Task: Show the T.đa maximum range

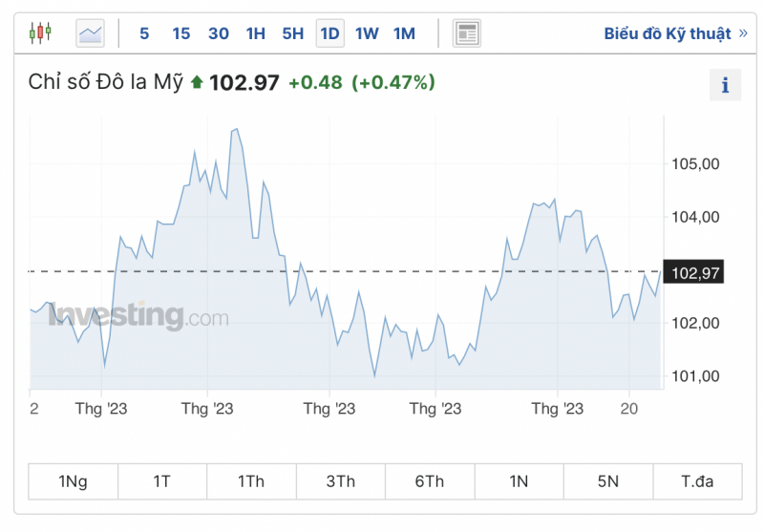Action: [x=697, y=481]
